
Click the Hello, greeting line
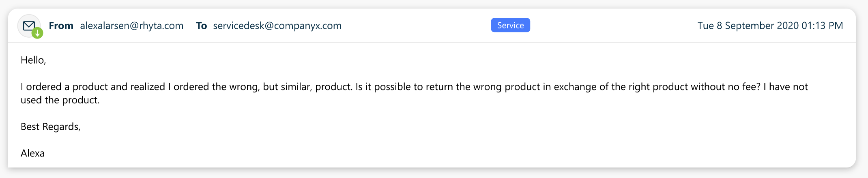pyautogui.click(x=33, y=60)
